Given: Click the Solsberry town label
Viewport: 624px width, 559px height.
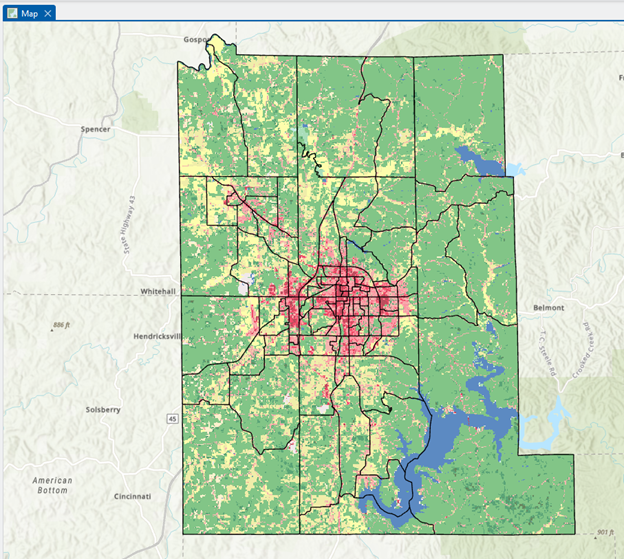Looking at the screenshot, I should click(105, 410).
